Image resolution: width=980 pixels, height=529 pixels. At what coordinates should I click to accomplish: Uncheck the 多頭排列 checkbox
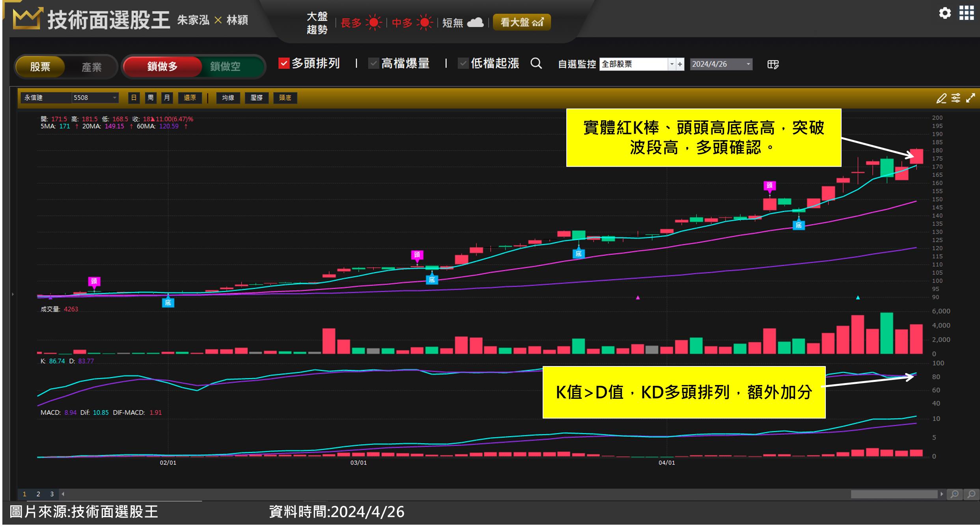pyautogui.click(x=284, y=63)
